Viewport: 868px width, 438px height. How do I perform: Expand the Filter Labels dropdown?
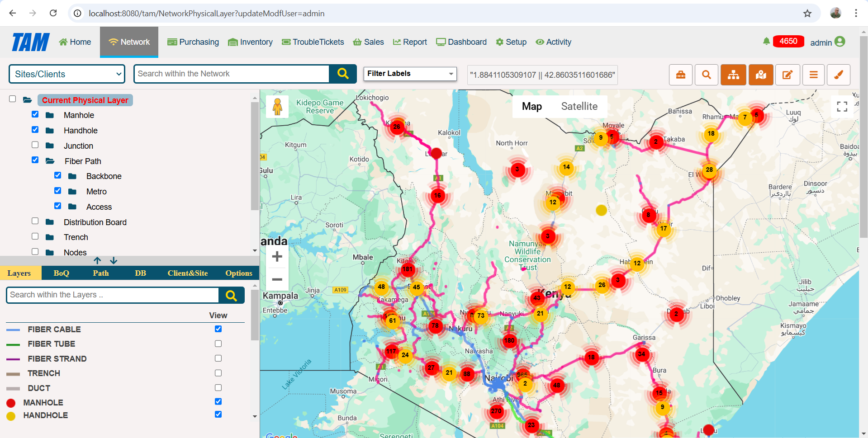(x=410, y=74)
